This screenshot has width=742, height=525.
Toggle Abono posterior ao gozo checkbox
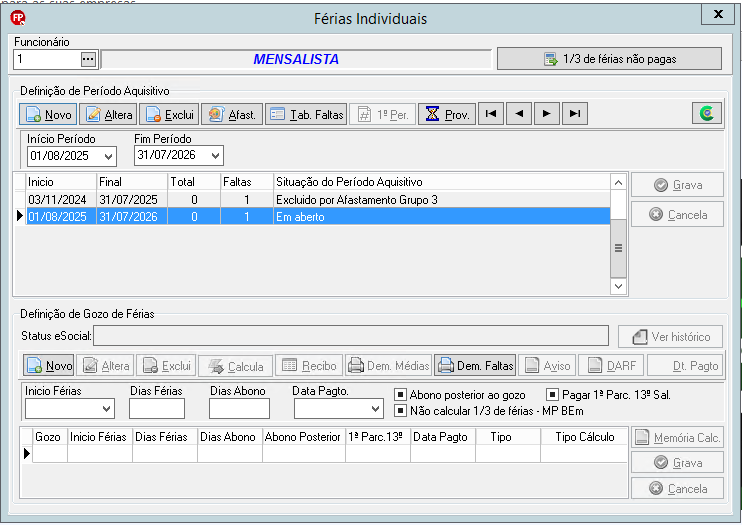pos(400,394)
